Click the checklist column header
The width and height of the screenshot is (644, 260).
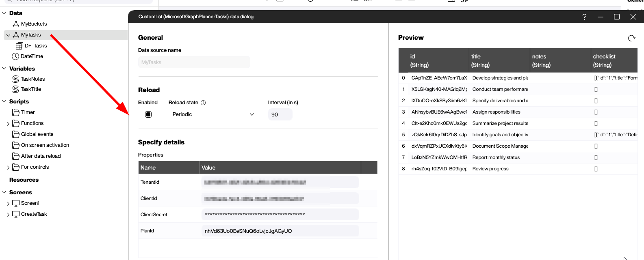[614, 60]
